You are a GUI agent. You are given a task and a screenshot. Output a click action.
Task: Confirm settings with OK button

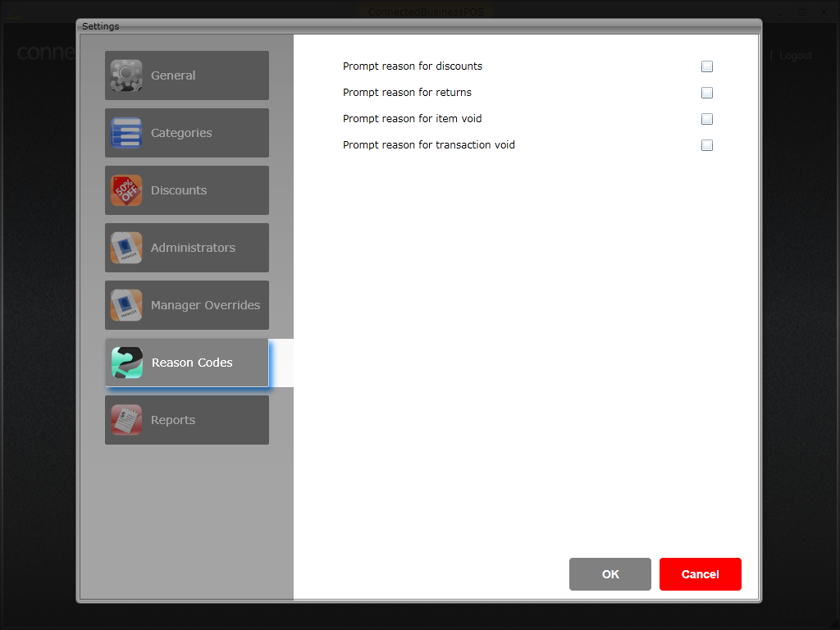pos(610,574)
